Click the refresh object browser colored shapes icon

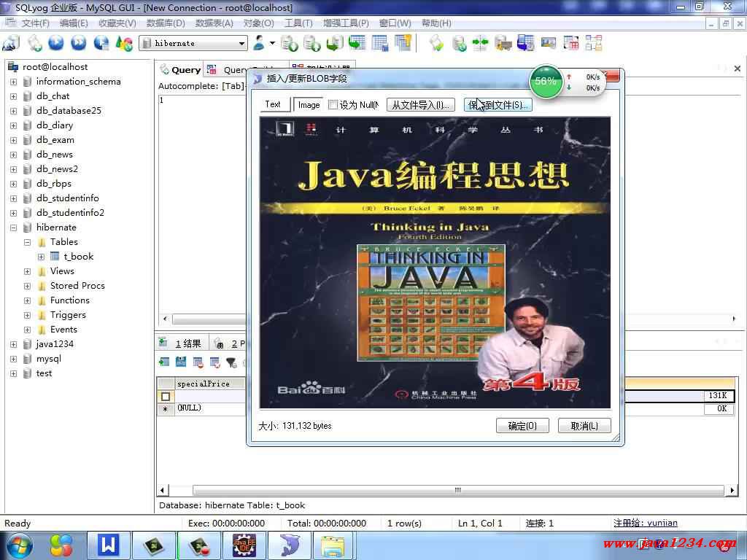click(124, 43)
